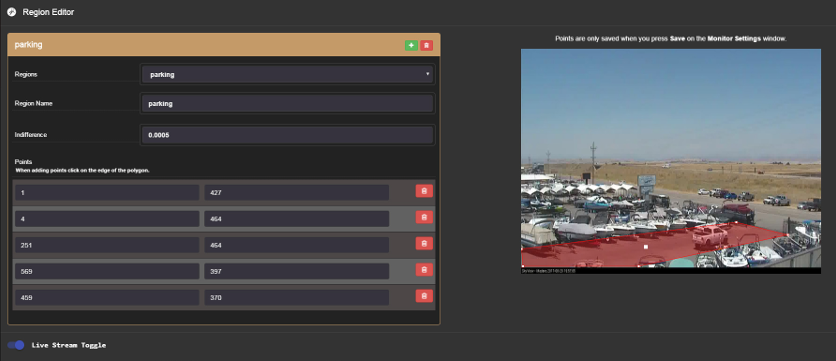Click the Region Name input field

tap(288, 104)
